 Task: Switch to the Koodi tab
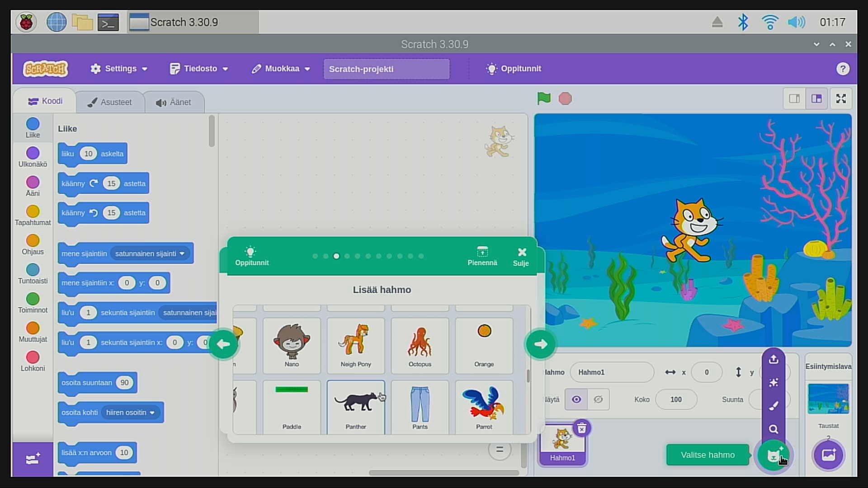45,101
